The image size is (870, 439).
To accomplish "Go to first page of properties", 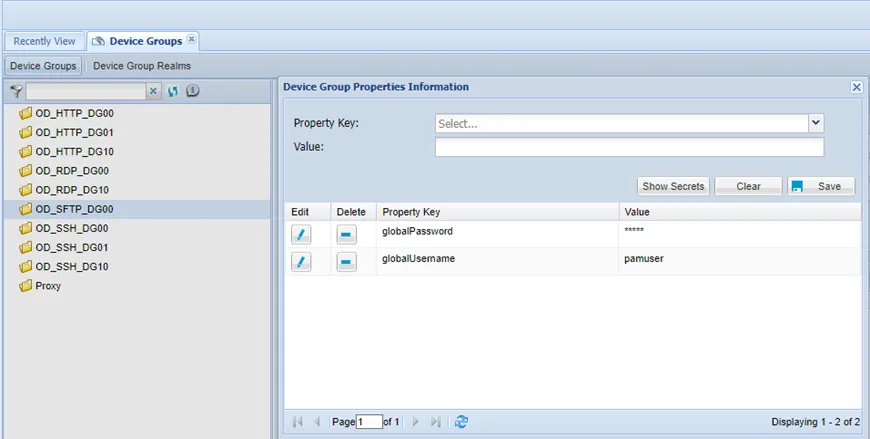I will [x=297, y=422].
